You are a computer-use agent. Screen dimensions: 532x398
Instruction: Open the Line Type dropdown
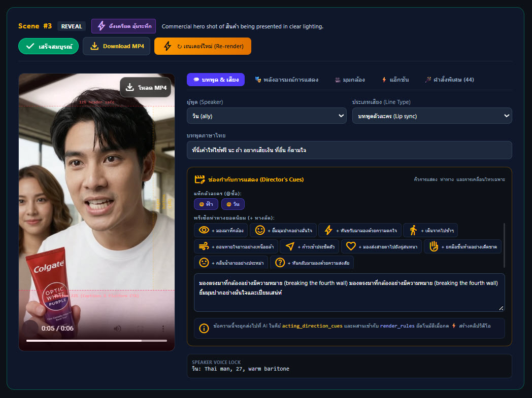tap(432, 116)
